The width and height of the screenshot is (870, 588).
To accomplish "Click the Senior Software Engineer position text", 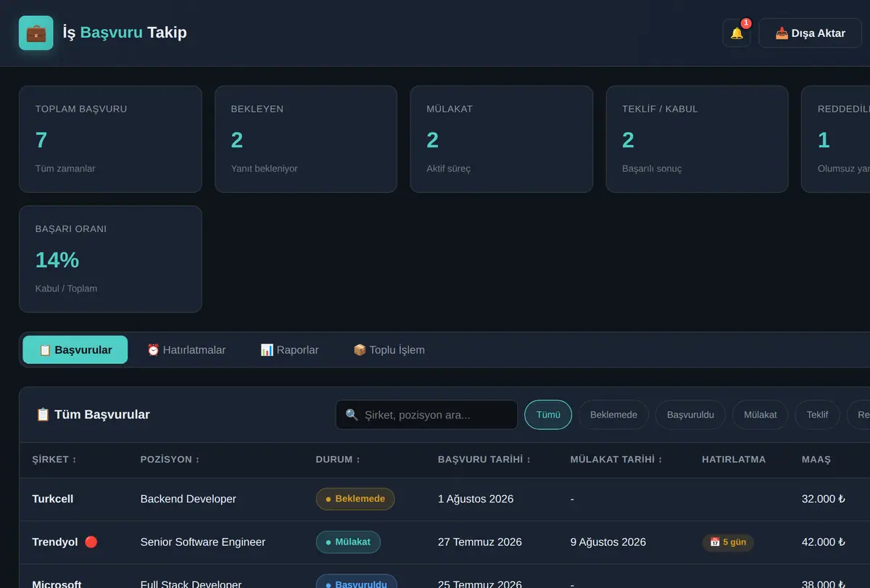I will point(203,542).
